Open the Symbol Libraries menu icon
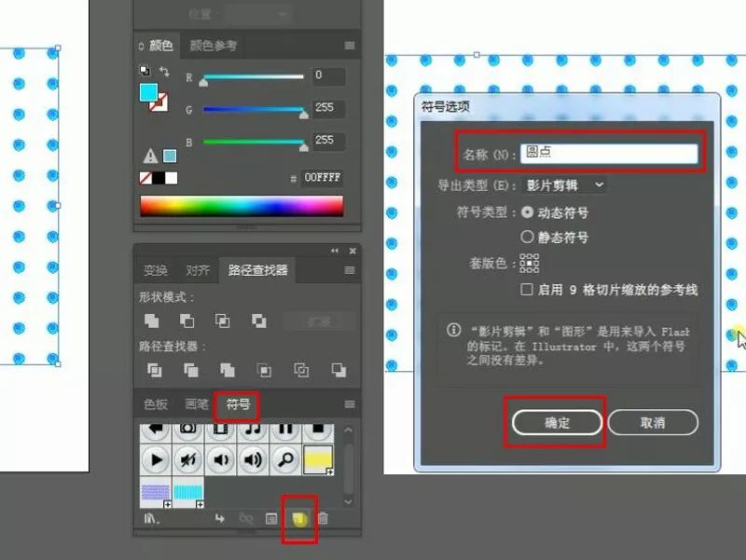Image resolution: width=746 pixels, height=560 pixels. 149,519
